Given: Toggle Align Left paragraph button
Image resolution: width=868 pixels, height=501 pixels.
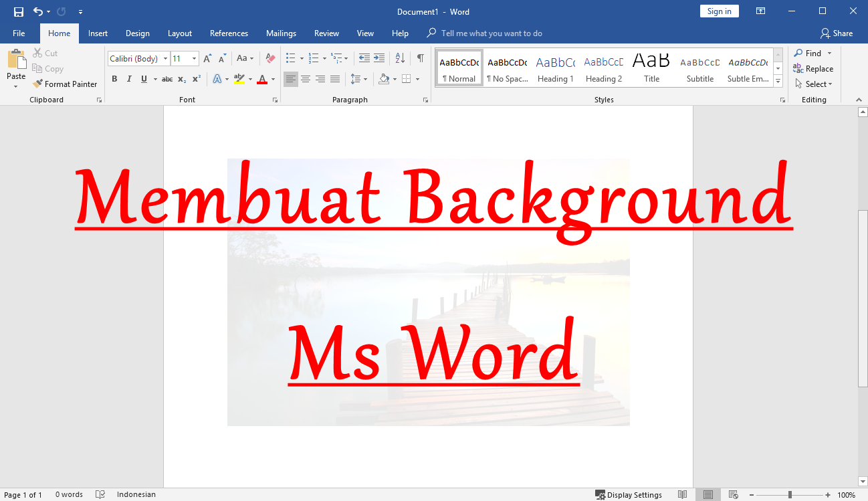Looking at the screenshot, I should (x=291, y=79).
